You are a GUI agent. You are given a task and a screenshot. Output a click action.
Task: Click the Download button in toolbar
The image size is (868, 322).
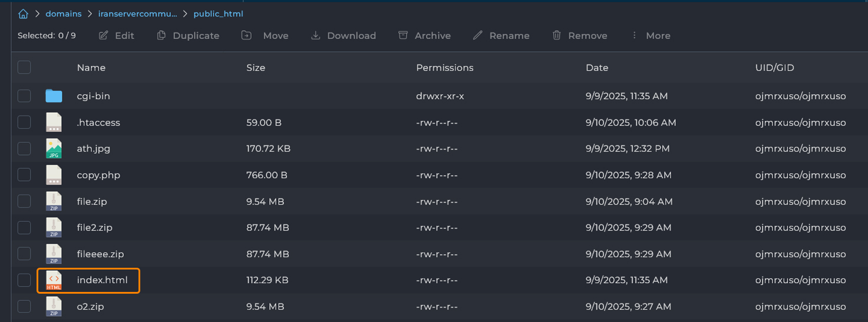344,35
